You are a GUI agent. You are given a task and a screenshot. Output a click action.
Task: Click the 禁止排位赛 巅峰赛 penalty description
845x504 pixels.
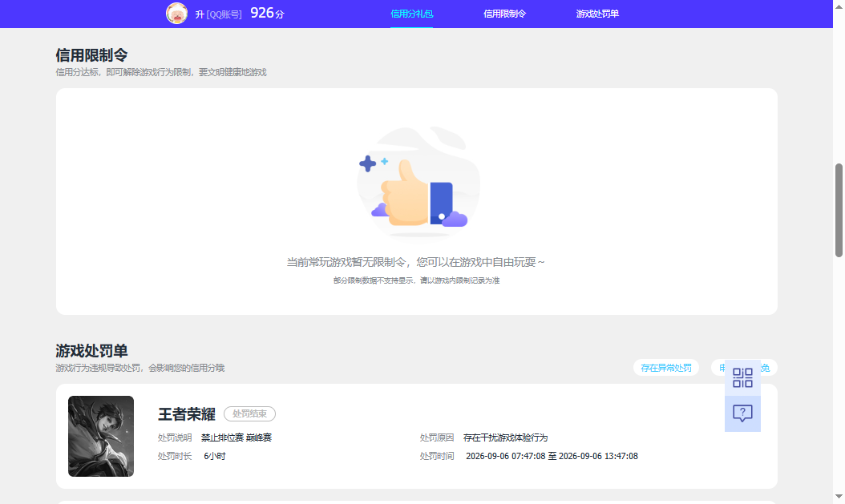pos(237,437)
